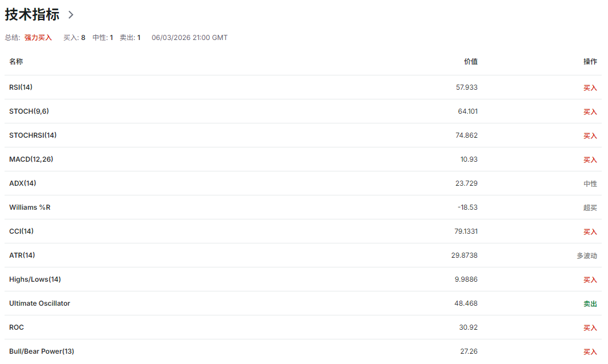Click Ultimate Oscillator indicator name
Screen dimensions: 608x364
39,303
